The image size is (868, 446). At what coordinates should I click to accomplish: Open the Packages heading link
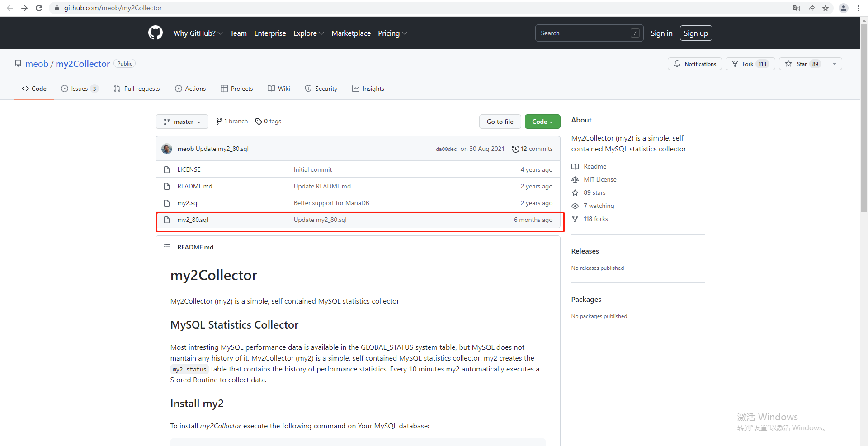[x=586, y=299]
